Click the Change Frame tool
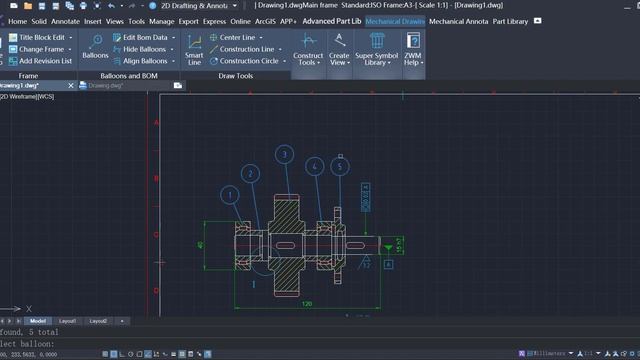Screen dimensions: 640x360 [x=36, y=49]
